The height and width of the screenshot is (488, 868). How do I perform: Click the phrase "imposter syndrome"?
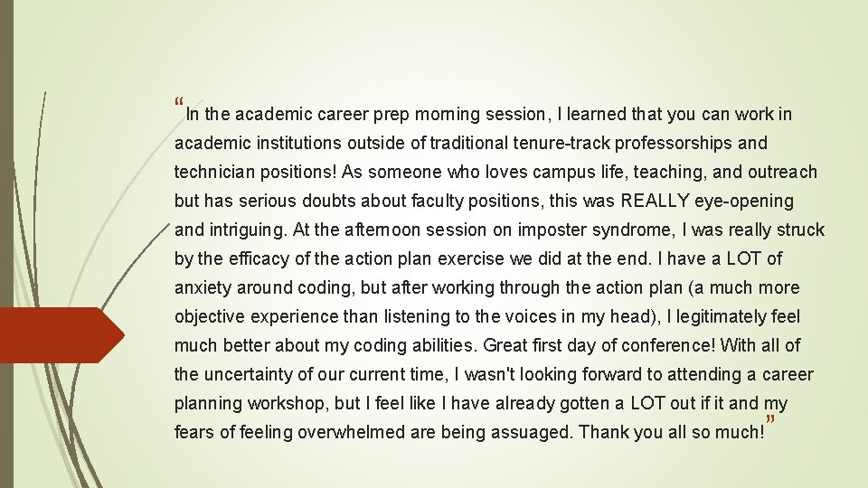596,230
